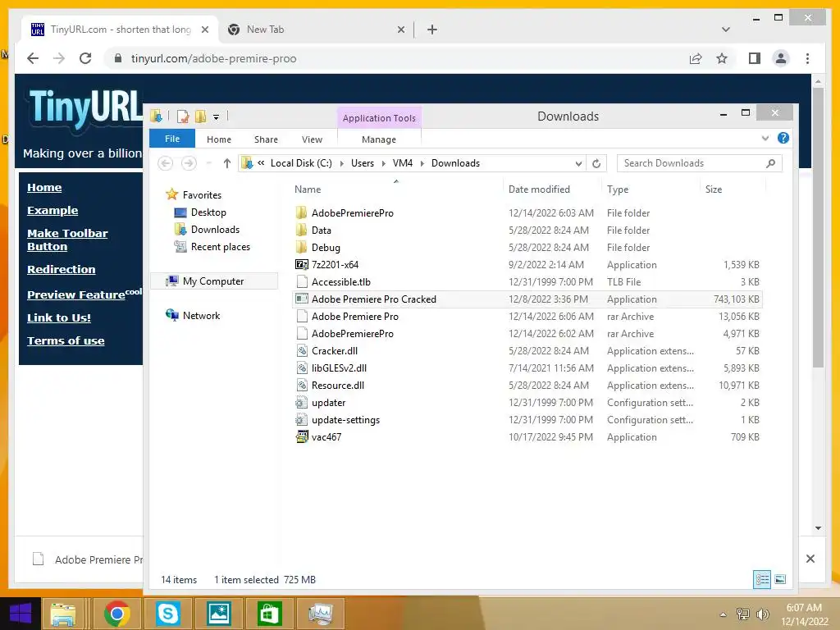Reload the TinyURL page in Chrome
This screenshot has height=630, width=840.
point(85,58)
